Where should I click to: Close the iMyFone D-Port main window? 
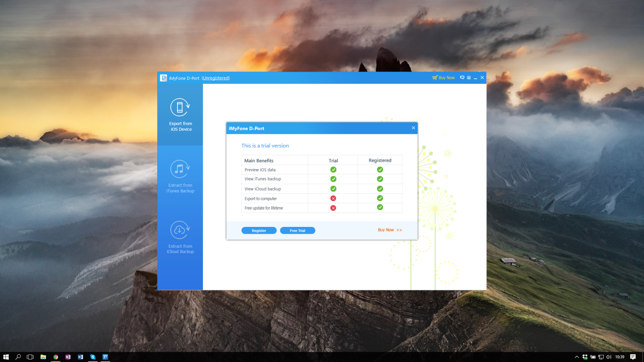(482, 77)
